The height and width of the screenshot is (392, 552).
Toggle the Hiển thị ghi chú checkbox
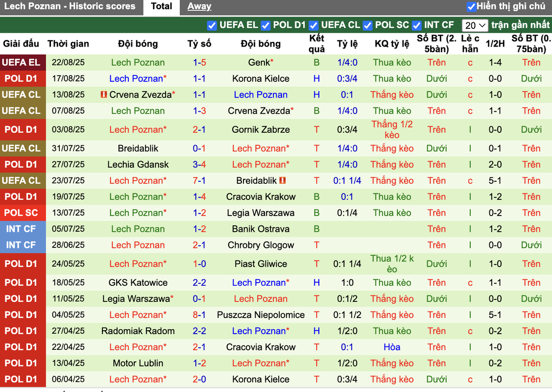pos(471,6)
